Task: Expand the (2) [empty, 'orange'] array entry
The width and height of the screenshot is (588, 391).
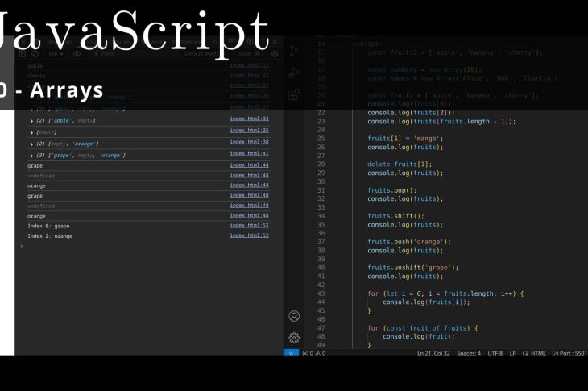Action: tap(32, 144)
